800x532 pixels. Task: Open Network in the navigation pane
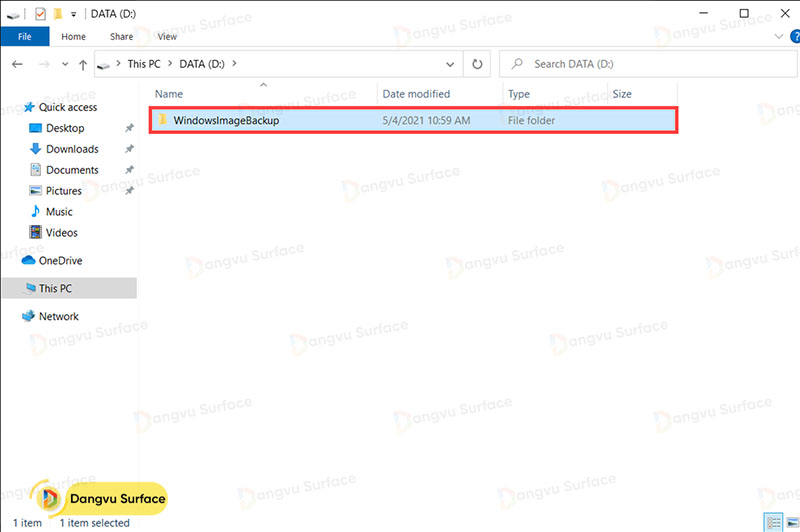coord(59,316)
